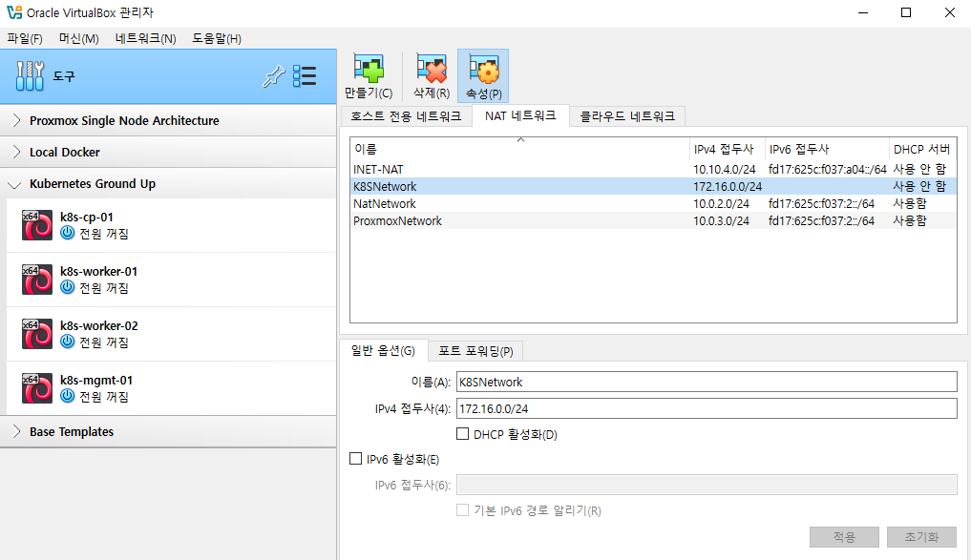Screen dimensions: 971x560
Task: Open the 네트워크(N) menu
Action: tap(145, 38)
